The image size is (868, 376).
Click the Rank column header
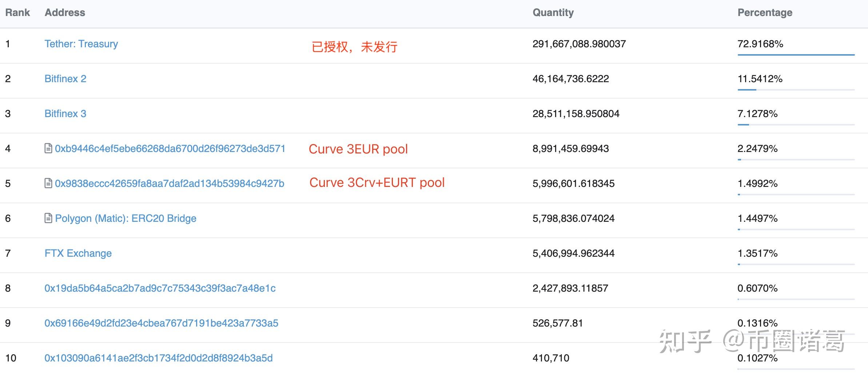coord(17,13)
